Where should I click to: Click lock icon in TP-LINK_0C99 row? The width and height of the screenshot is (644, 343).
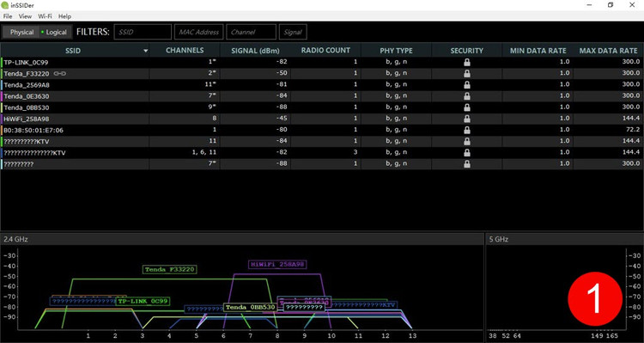(467, 62)
